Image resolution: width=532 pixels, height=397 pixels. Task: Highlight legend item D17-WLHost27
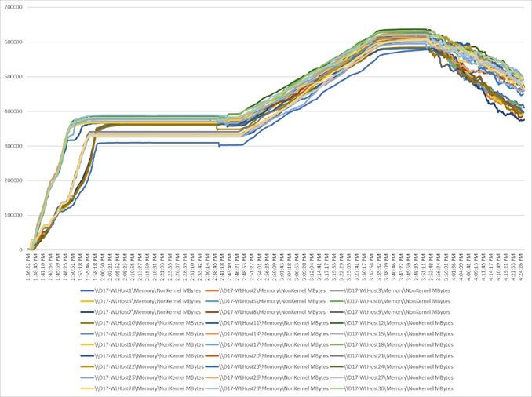[392, 377]
